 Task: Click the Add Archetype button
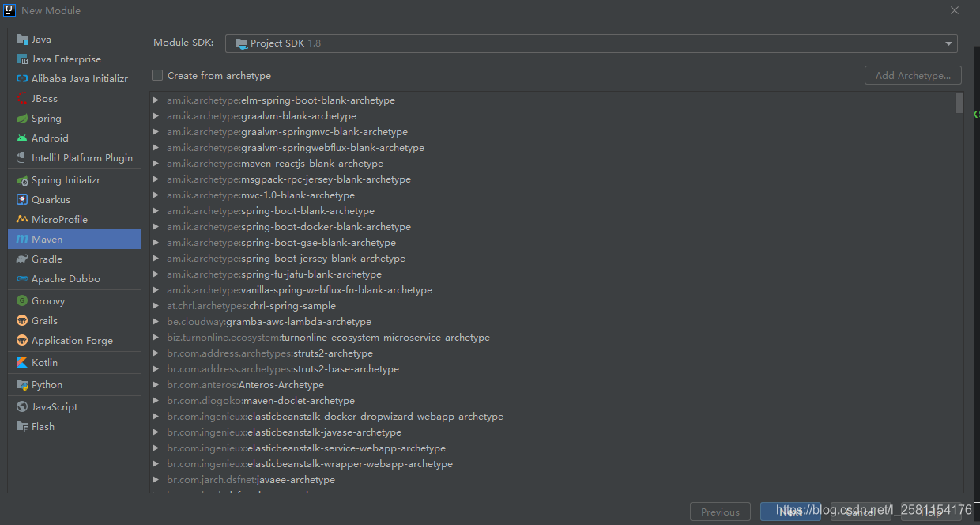pyautogui.click(x=913, y=75)
